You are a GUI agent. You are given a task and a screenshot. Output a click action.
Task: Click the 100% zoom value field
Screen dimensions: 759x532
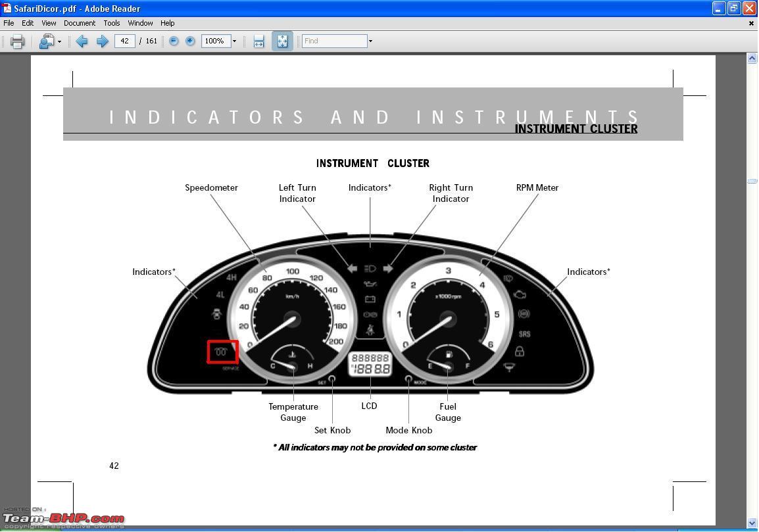tap(216, 41)
